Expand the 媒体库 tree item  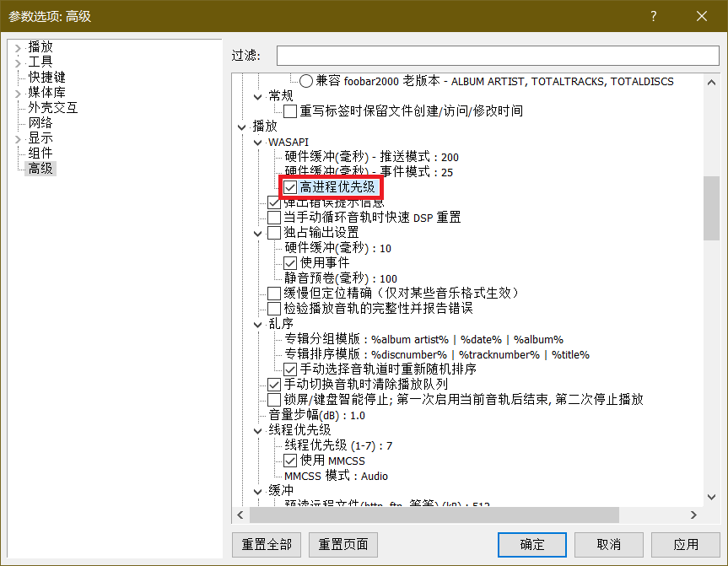18,94
